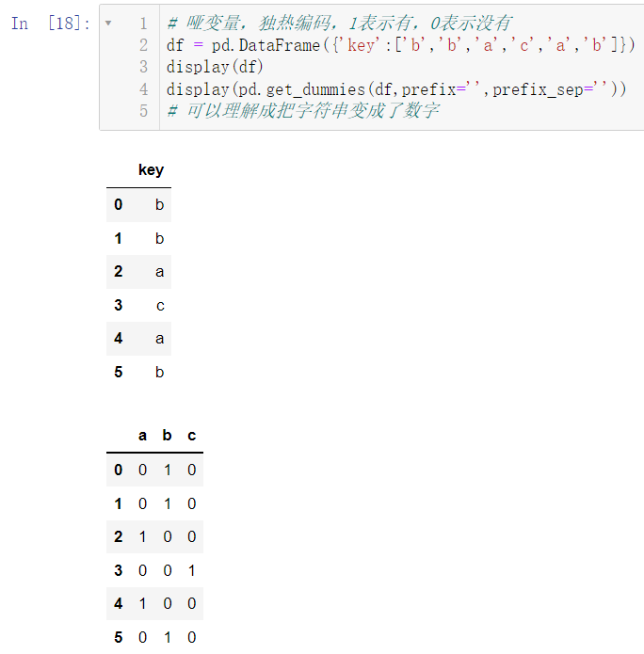Select key table row 4 value a
Screen dimensions: 644x654
(159, 339)
